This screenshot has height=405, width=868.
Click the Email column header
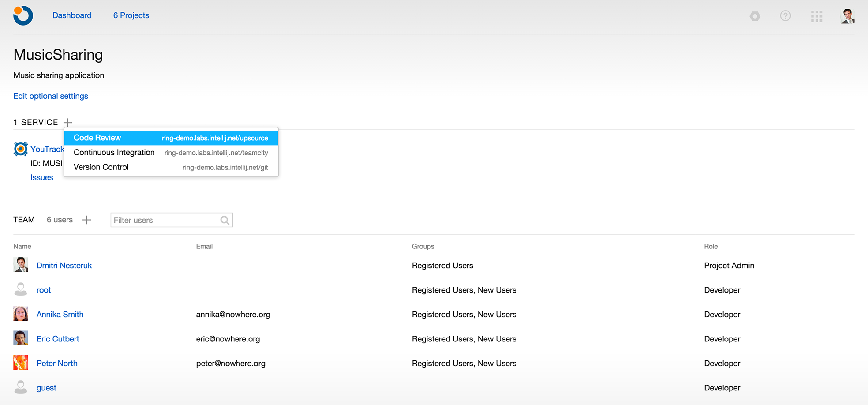204,246
